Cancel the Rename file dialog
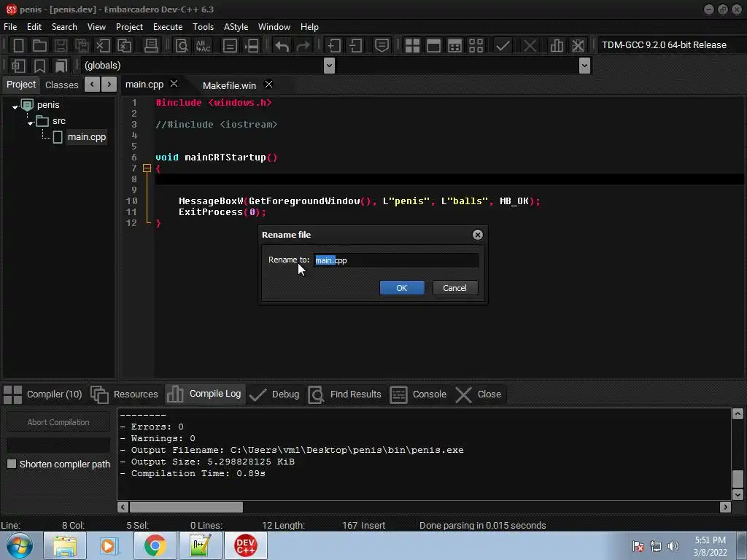The height and width of the screenshot is (560, 747). (x=455, y=288)
